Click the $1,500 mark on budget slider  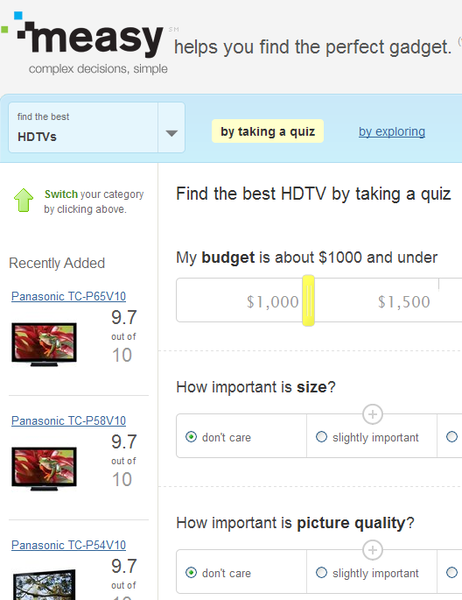pyautogui.click(x=404, y=302)
